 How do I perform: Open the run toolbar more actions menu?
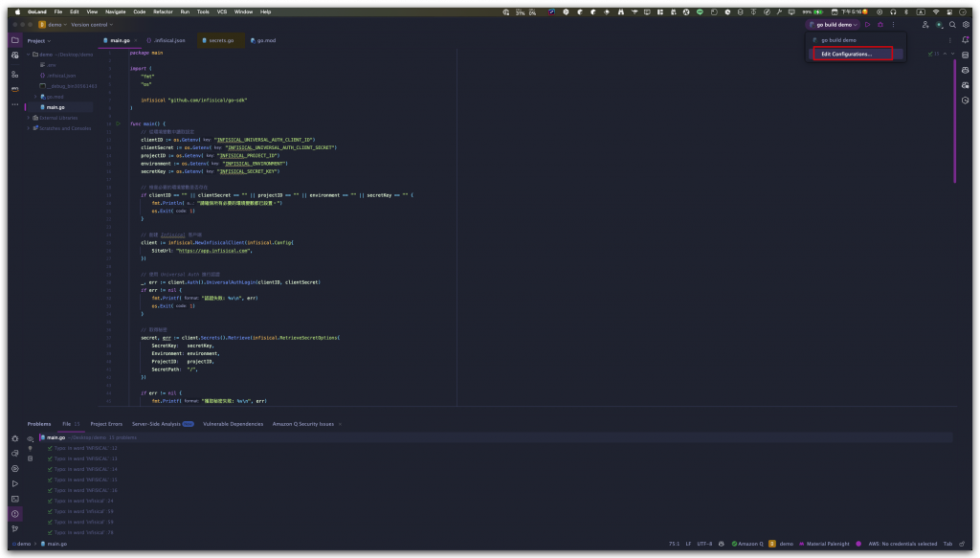click(x=893, y=24)
